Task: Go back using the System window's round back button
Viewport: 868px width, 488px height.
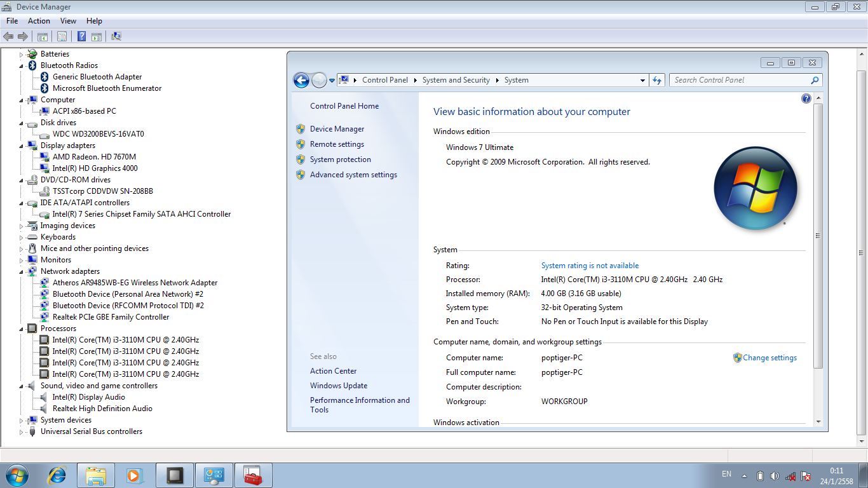Action: click(301, 80)
